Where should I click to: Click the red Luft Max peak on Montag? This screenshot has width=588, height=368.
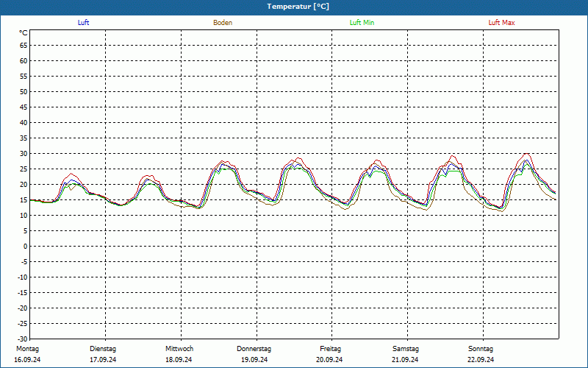pyautogui.click(x=71, y=174)
